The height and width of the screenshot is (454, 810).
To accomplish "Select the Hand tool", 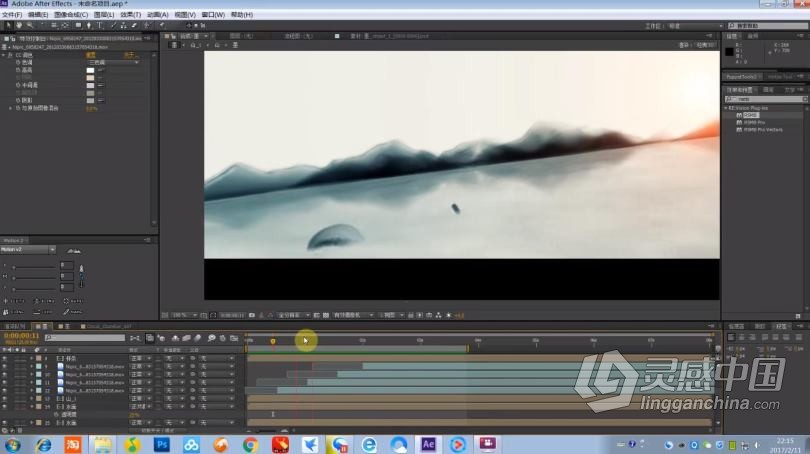I will click(19, 25).
